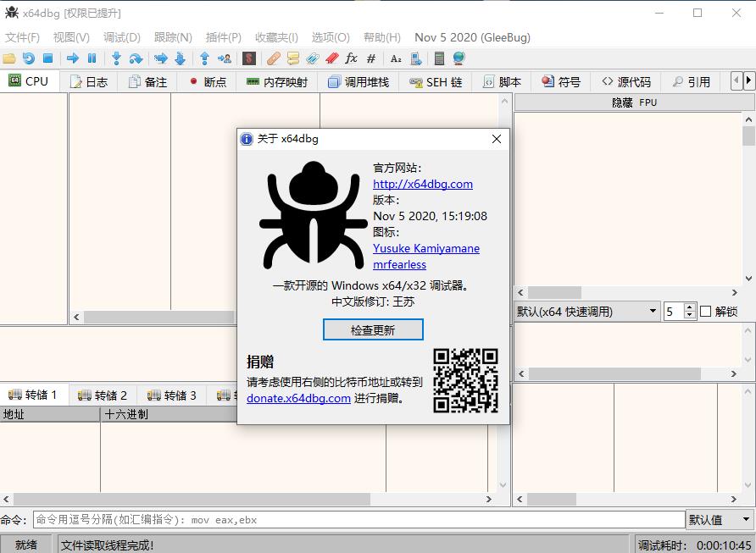
Task: Open the 文件(F) menu
Action: coord(22,37)
